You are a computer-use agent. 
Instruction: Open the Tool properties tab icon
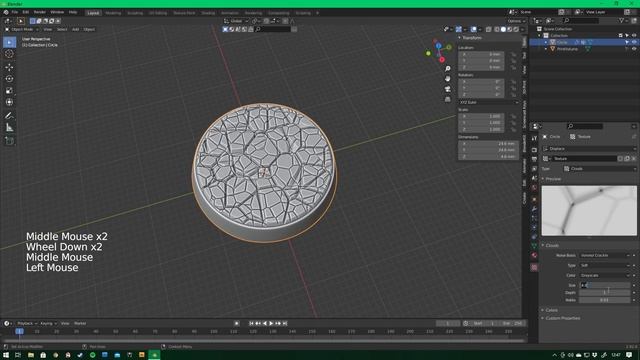[534, 139]
